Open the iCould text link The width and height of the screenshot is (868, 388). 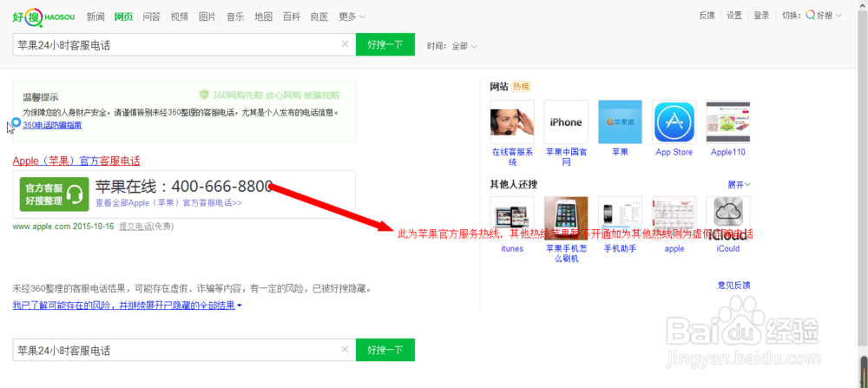728,248
